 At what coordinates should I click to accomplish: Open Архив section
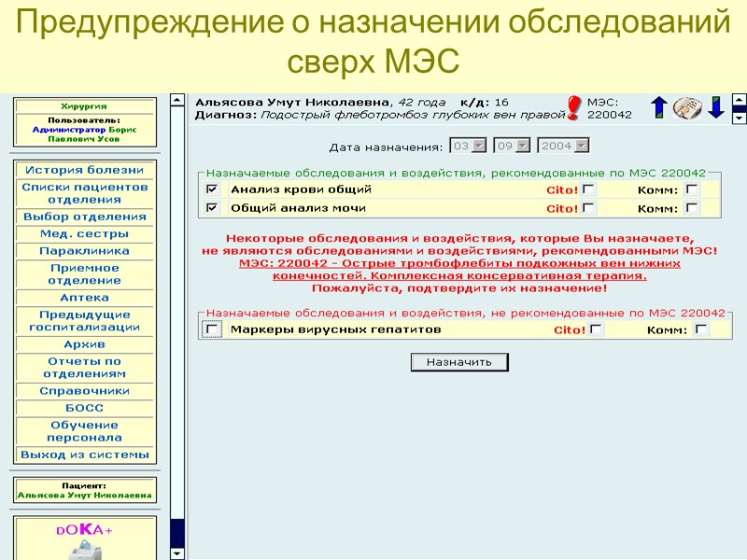84,344
